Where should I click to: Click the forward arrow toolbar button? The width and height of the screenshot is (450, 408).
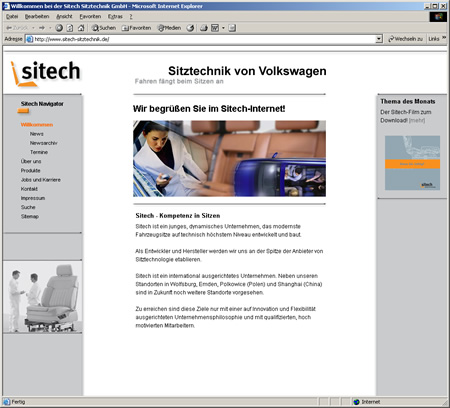pos(42,28)
